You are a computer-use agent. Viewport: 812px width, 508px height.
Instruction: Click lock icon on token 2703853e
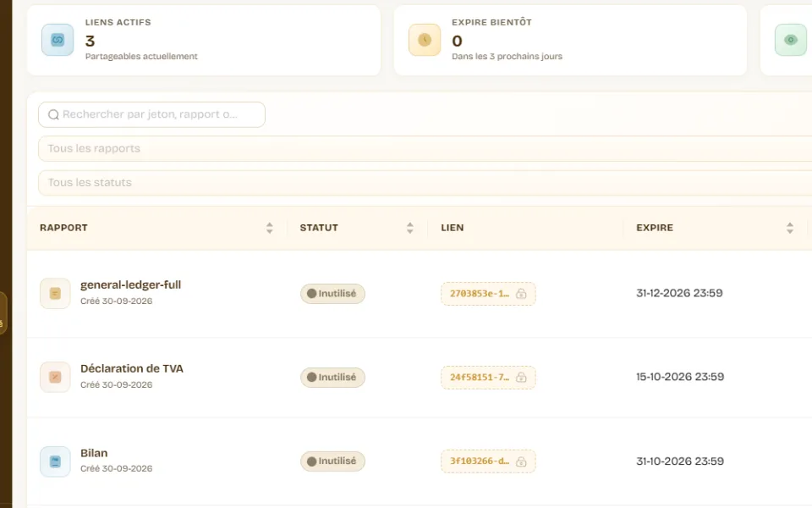click(521, 294)
